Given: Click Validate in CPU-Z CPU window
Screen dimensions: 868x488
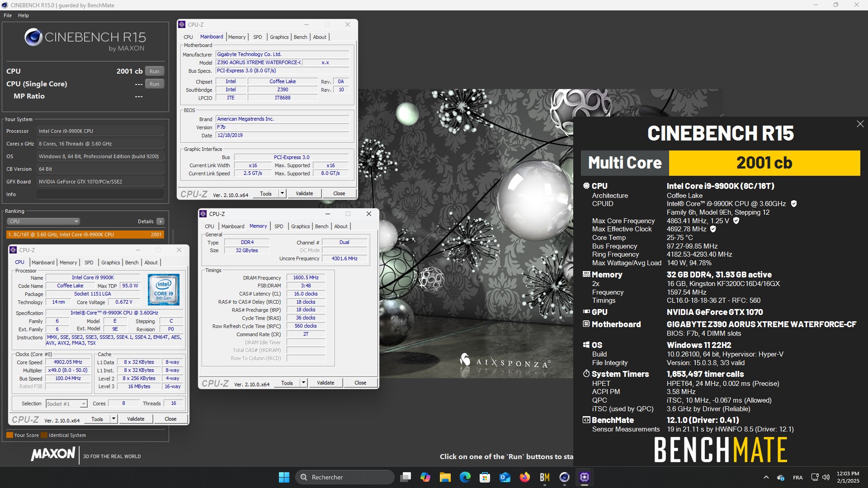Looking at the screenshot, I should point(136,419).
